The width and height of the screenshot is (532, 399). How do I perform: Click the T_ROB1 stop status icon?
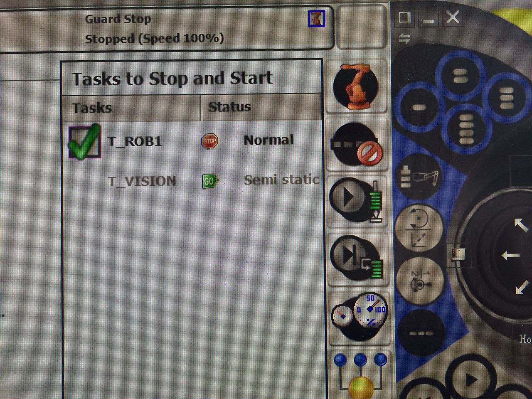pos(209,141)
